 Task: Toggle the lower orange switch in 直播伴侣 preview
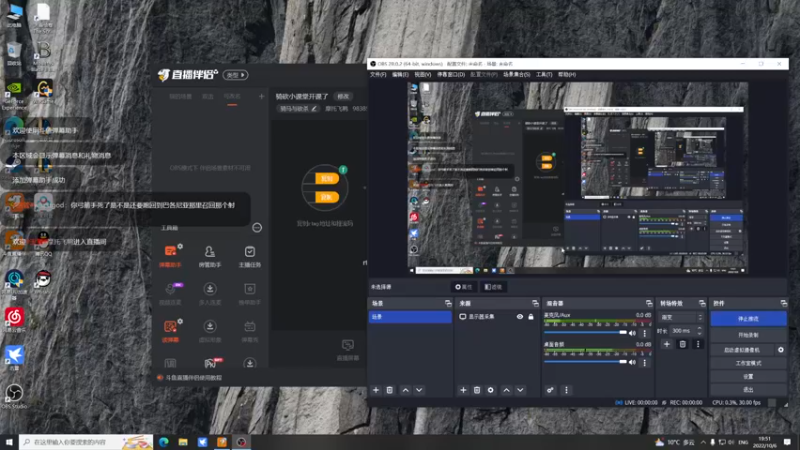point(327,197)
